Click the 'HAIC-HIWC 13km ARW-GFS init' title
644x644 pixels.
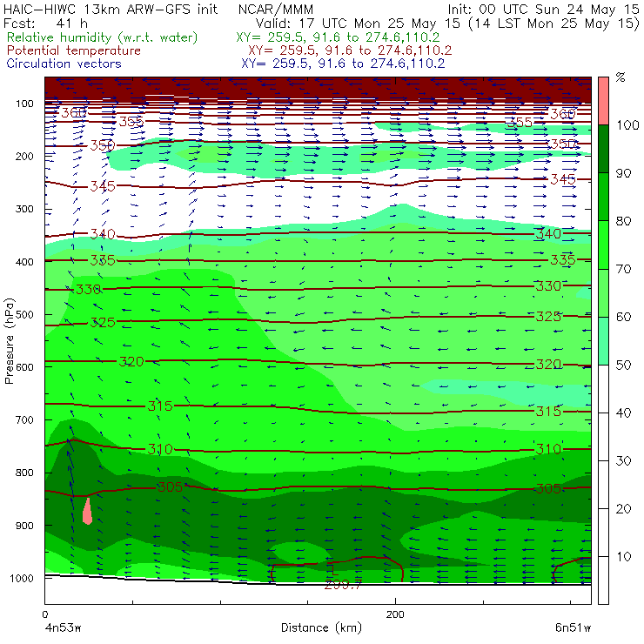coord(110,10)
